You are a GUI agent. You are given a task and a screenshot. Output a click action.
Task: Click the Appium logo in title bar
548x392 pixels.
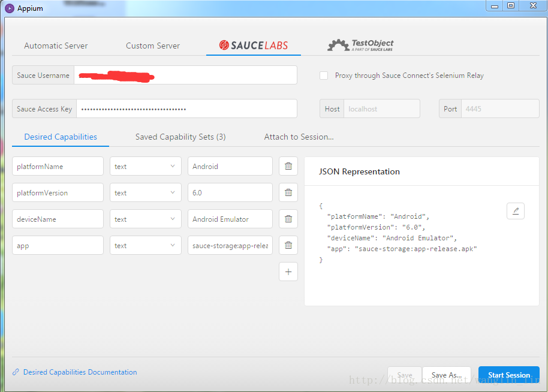[10, 8]
